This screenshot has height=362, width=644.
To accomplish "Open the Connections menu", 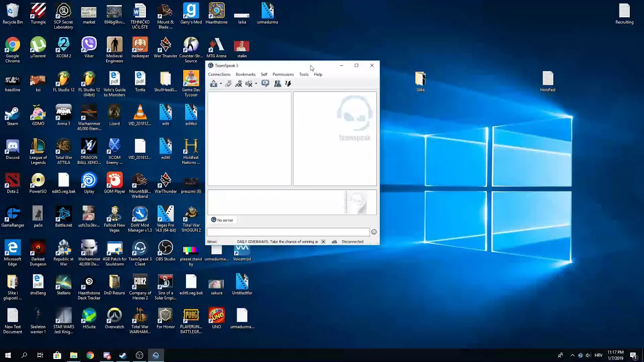I will pyautogui.click(x=219, y=74).
